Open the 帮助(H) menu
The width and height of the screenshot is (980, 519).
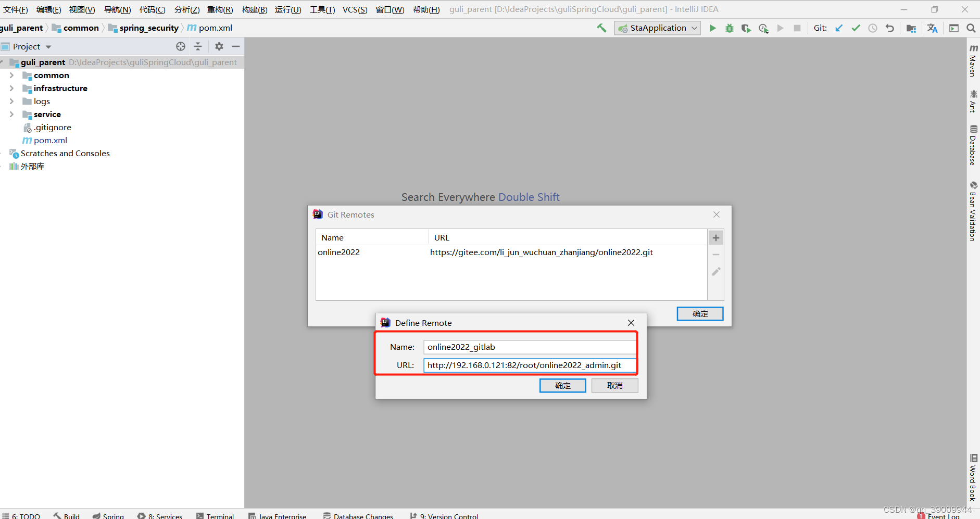[x=426, y=9]
